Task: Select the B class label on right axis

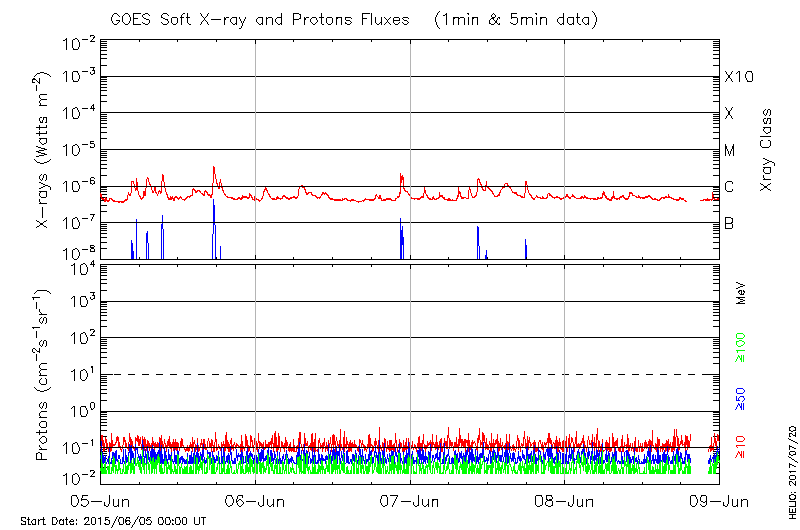Action: tap(729, 223)
